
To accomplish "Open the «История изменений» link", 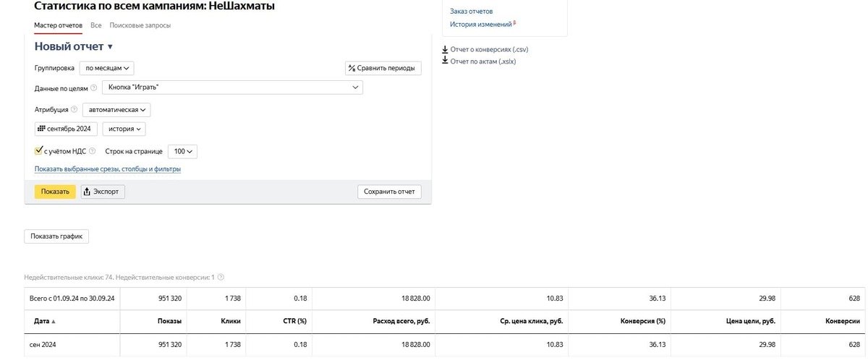I will tap(481, 24).
